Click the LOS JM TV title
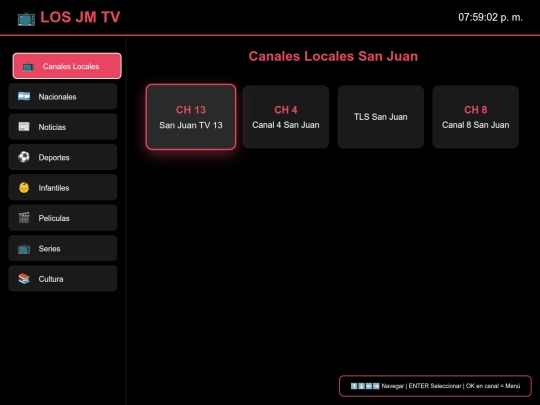540x405 pixels. point(80,17)
